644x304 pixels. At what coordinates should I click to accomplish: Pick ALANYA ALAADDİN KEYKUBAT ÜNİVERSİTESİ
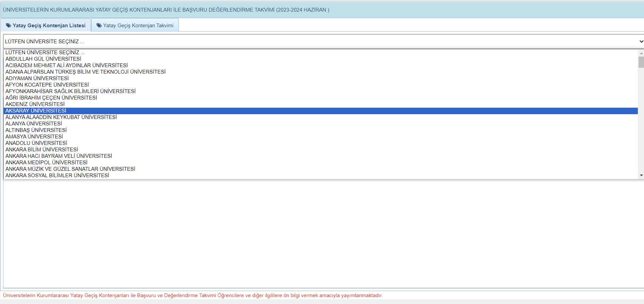coord(320,117)
